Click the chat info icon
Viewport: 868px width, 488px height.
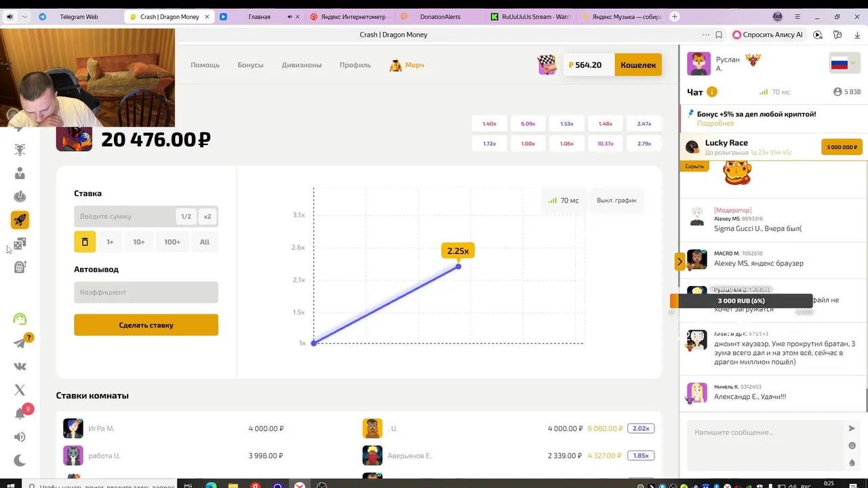[x=712, y=92]
